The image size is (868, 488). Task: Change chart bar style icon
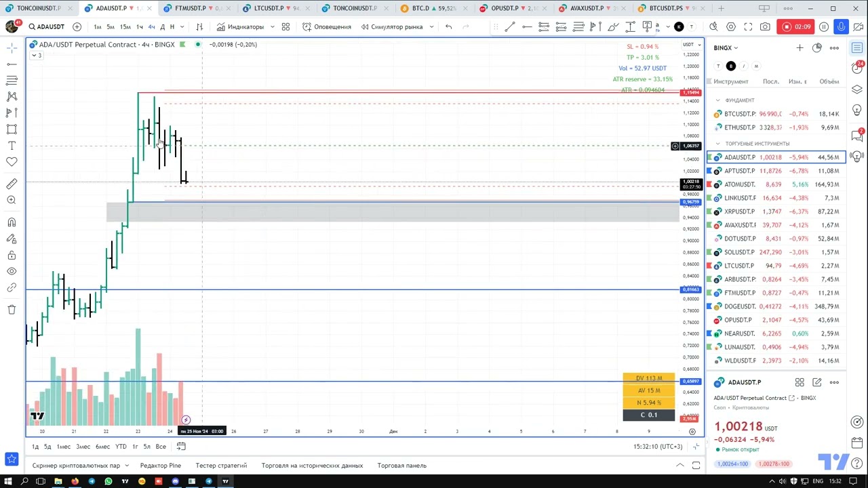coord(199,26)
